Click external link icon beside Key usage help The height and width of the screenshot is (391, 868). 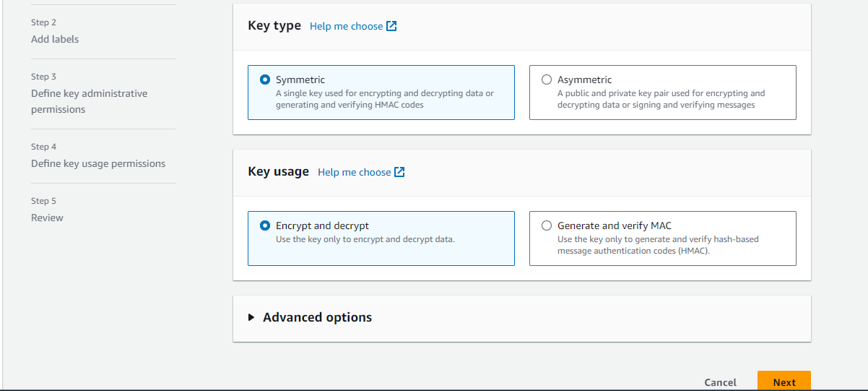[399, 172]
